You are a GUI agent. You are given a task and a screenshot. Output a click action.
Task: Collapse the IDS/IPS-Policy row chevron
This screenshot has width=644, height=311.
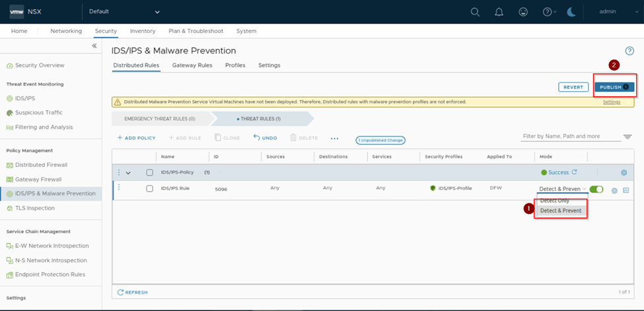pyautogui.click(x=128, y=173)
